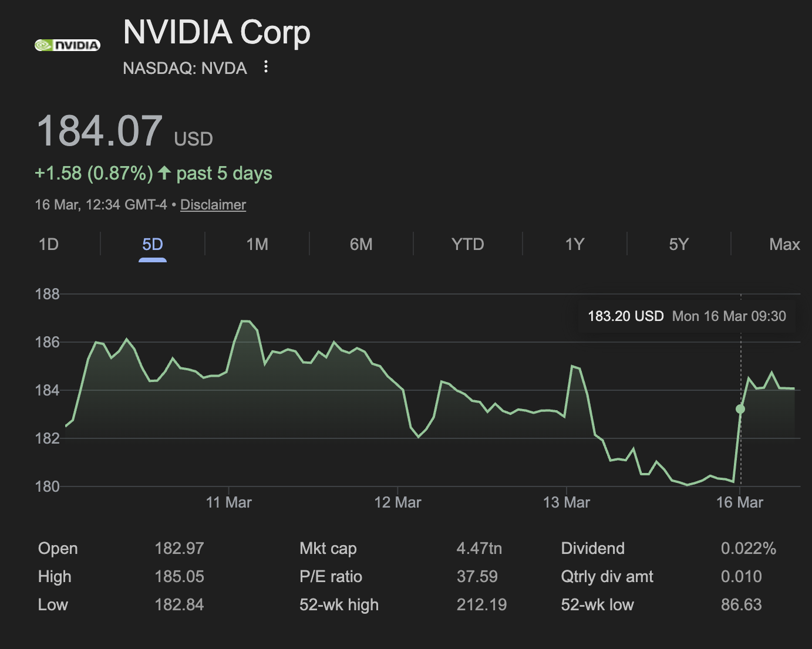
Task: Select the 5Y time range
Action: [679, 244]
